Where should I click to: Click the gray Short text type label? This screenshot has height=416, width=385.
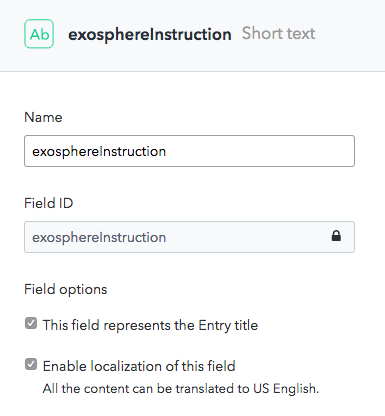278,33
